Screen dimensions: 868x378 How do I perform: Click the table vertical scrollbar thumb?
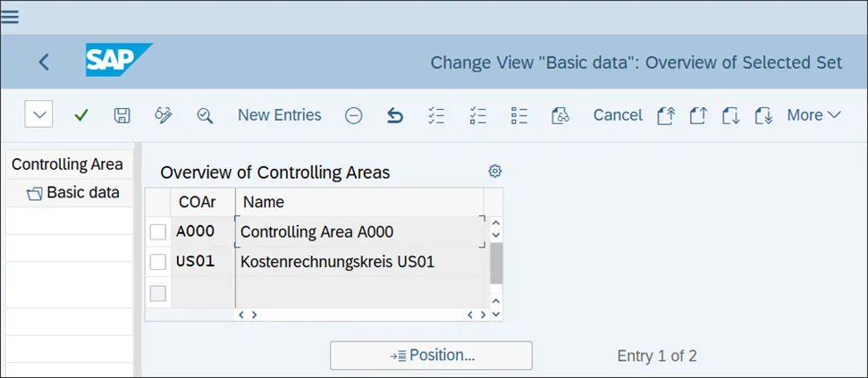pyautogui.click(x=496, y=264)
